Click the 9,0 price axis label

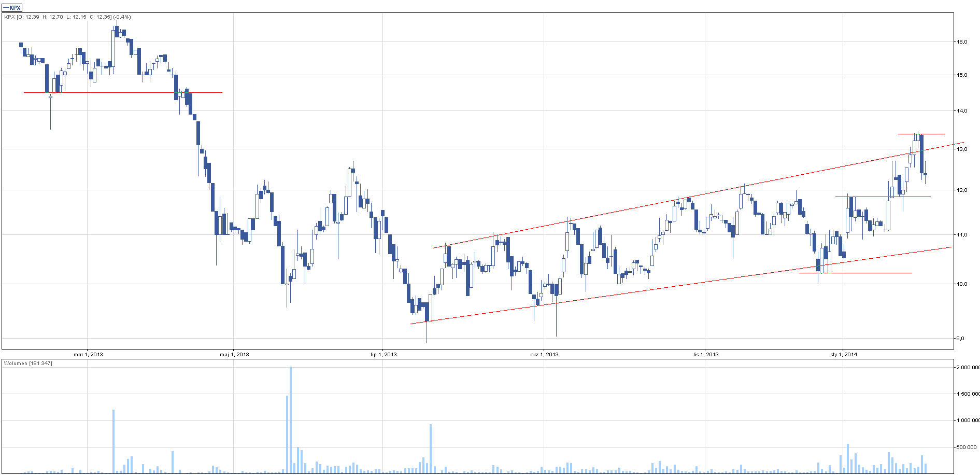(x=960, y=339)
